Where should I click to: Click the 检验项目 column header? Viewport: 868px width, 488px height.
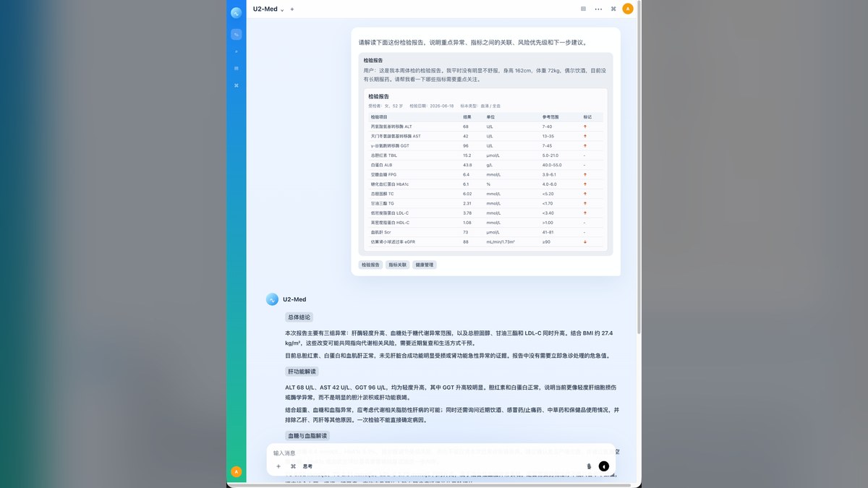click(x=379, y=117)
